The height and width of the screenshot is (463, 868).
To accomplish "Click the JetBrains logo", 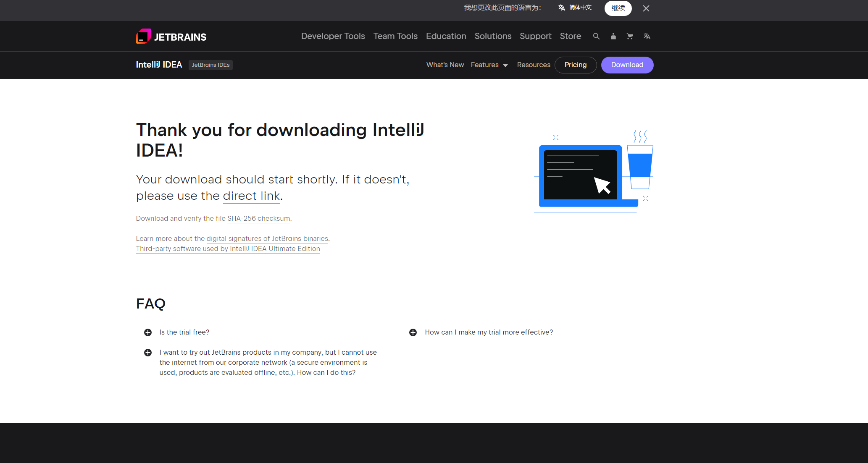I will pos(171,37).
